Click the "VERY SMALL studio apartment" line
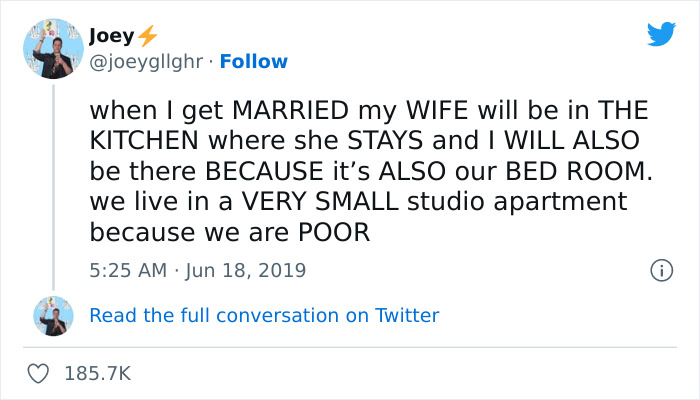This screenshot has width=700, height=400. point(358,202)
